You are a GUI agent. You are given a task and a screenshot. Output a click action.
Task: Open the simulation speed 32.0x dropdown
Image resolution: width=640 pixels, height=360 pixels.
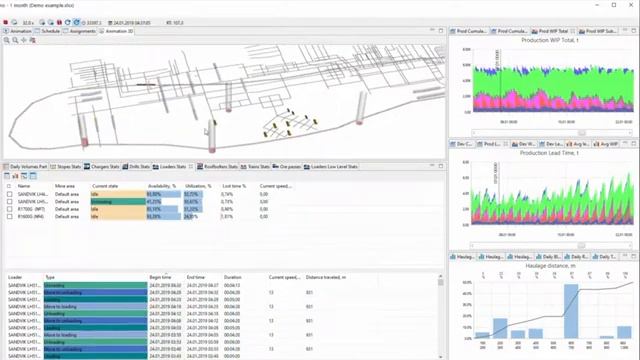click(x=28, y=23)
